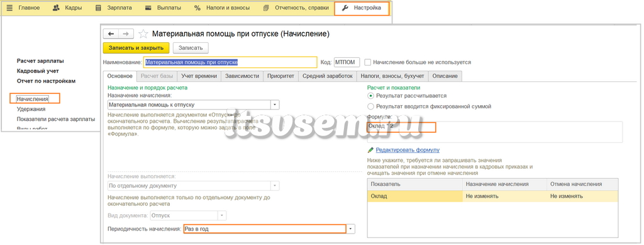Click the Записать button

click(191, 48)
